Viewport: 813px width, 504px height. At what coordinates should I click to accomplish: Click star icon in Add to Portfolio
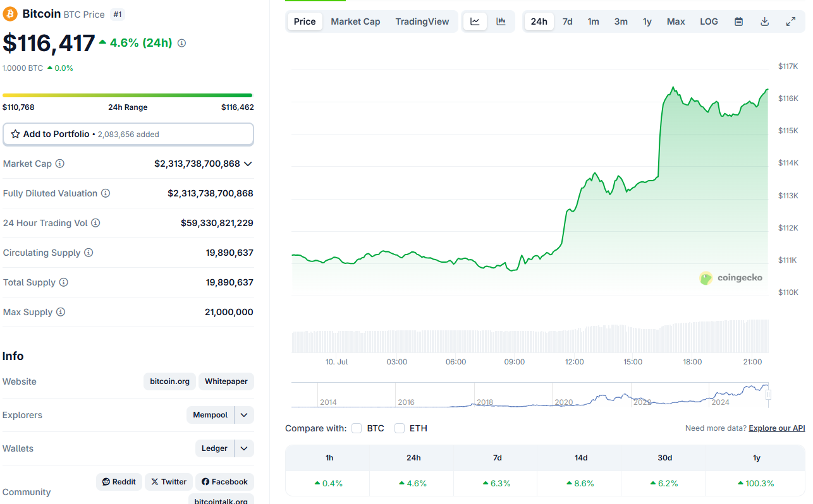pyautogui.click(x=15, y=134)
